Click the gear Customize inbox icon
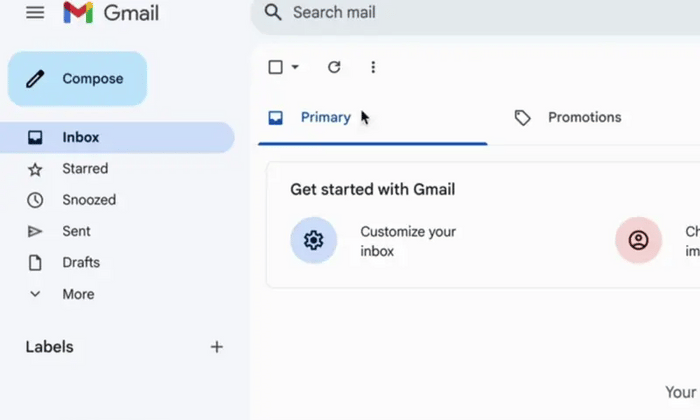700x420 pixels. coord(314,240)
